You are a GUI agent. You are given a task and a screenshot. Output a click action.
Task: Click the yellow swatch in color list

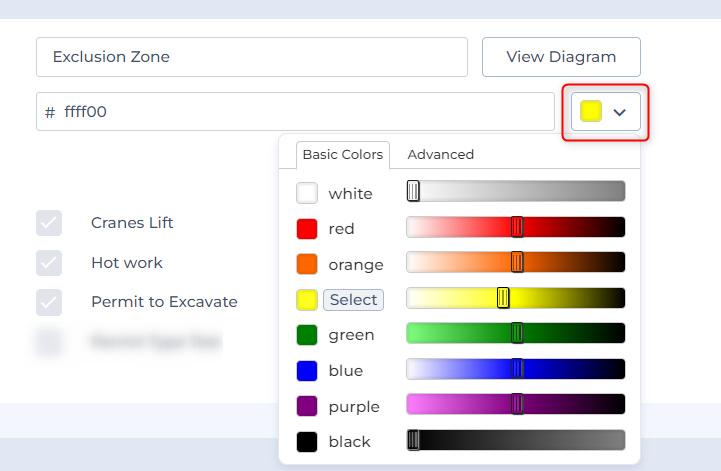pyautogui.click(x=307, y=300)
